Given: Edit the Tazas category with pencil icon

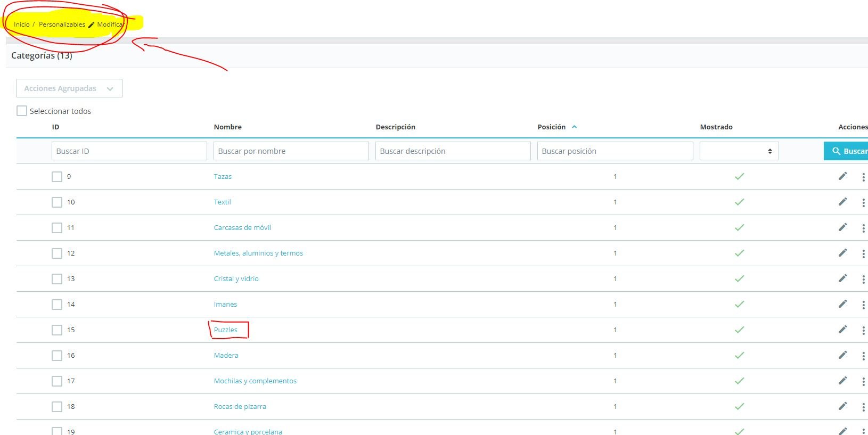Looking at the screenshot, I should (842, 176).
